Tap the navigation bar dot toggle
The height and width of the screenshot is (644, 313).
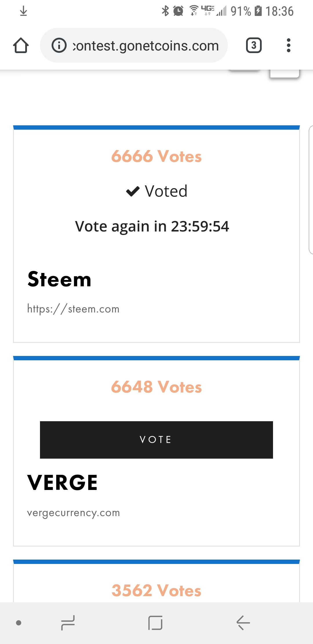[x=19, y=623]
